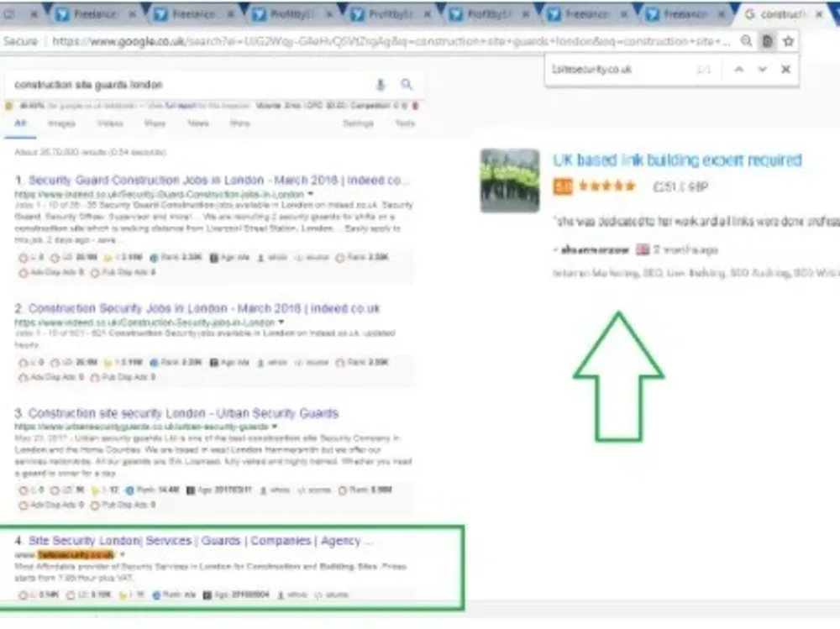Switch to the Videos tab
840x629 pixels.
tap(110, 123)
